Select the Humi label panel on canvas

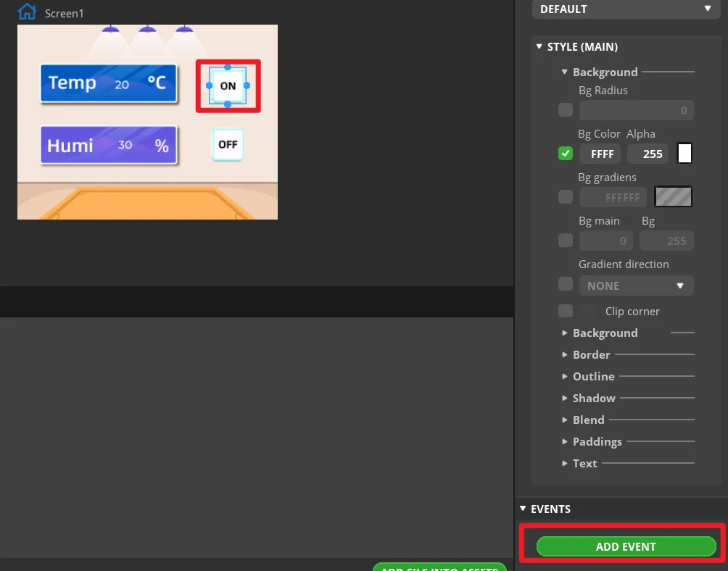pos(109,145)
